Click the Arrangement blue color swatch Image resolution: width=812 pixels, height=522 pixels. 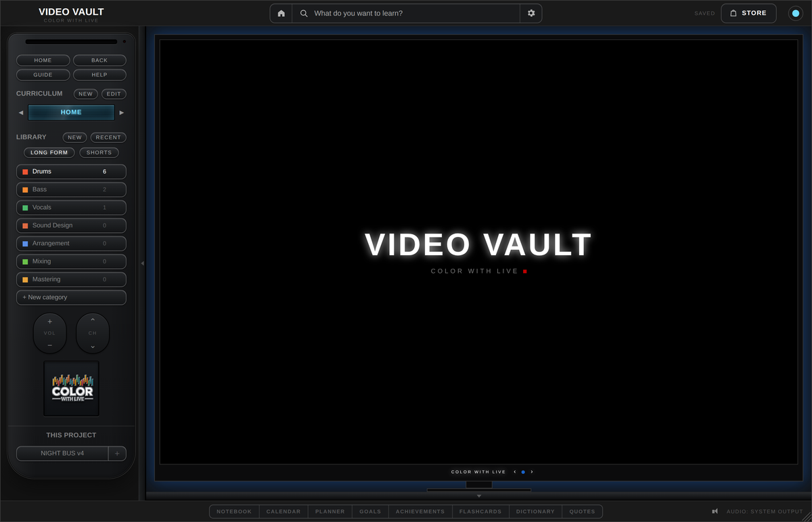point(25,244)
